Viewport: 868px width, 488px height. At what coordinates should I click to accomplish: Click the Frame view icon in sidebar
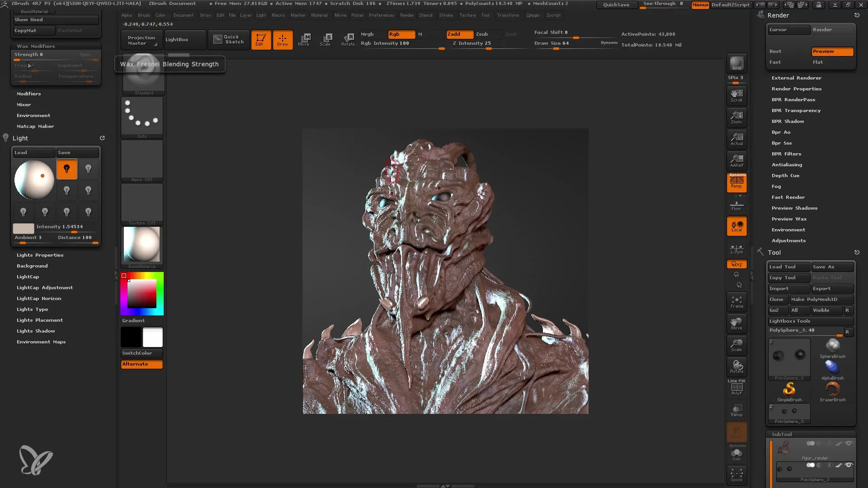point(737,301)
